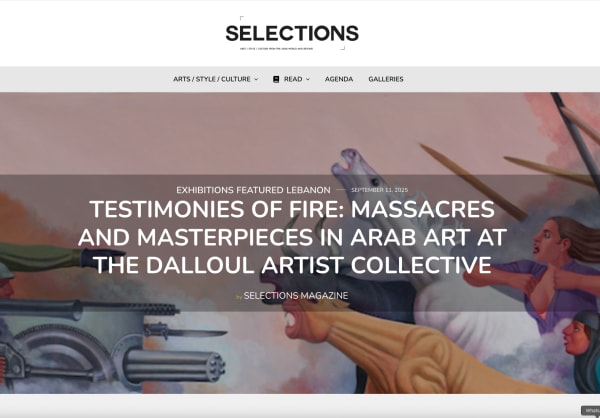Image resolution: width=600 pixels, height=418 pixels.
Task: Open the Galleries page
Action: point(386,79)
